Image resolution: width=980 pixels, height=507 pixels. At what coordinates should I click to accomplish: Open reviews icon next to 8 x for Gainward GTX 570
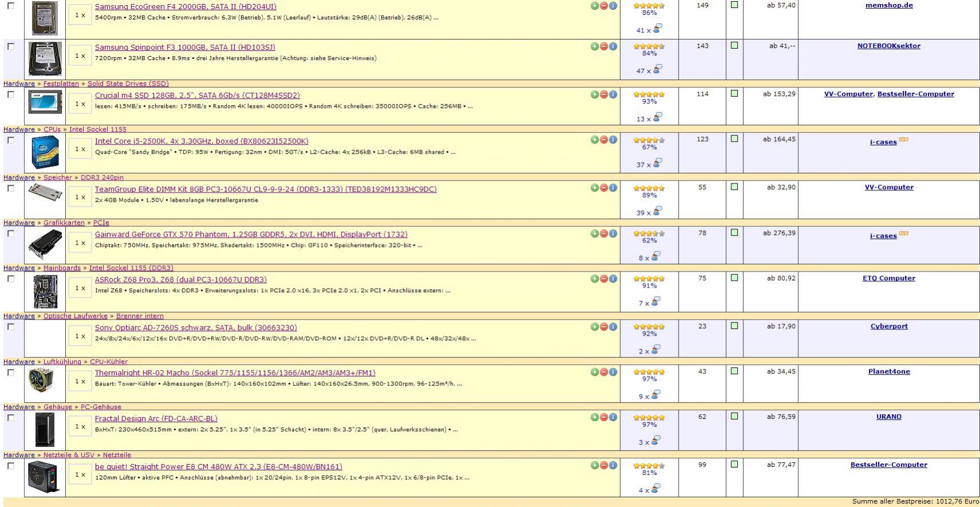[x=656, y=256]
